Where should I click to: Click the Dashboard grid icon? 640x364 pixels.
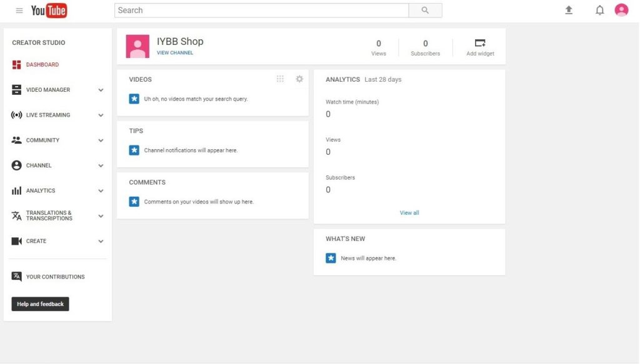point(16,65)
